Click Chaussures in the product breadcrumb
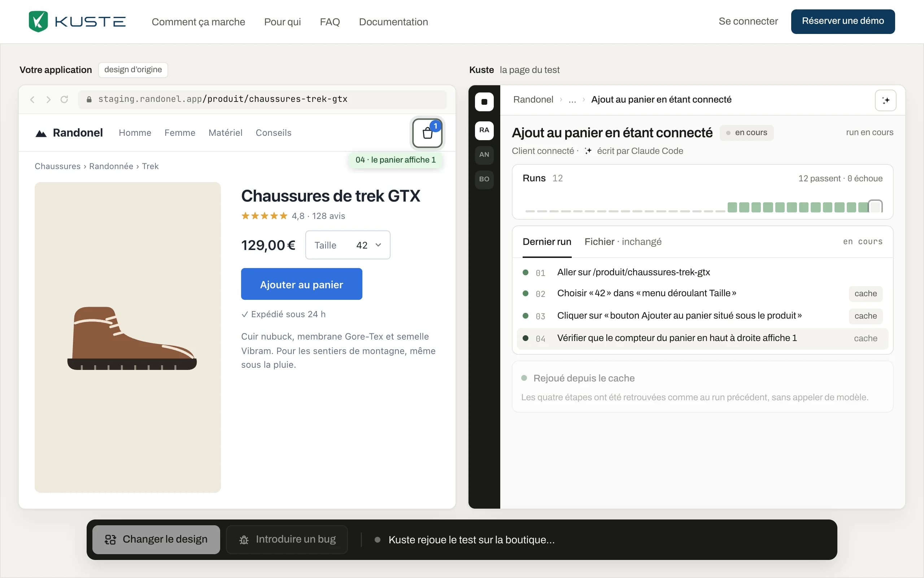The image size is (924, 578). coord(58,166)
